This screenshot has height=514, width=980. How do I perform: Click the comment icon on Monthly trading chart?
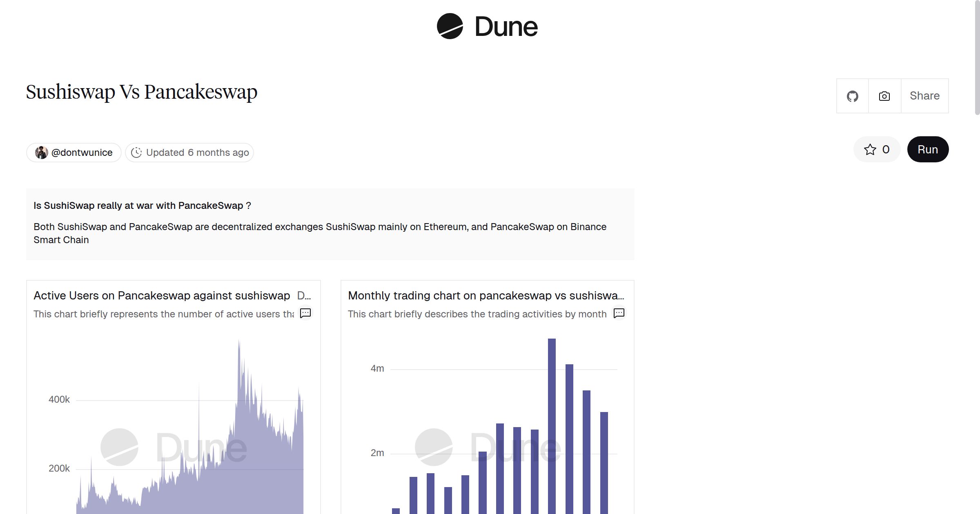(x=619, y=313)
